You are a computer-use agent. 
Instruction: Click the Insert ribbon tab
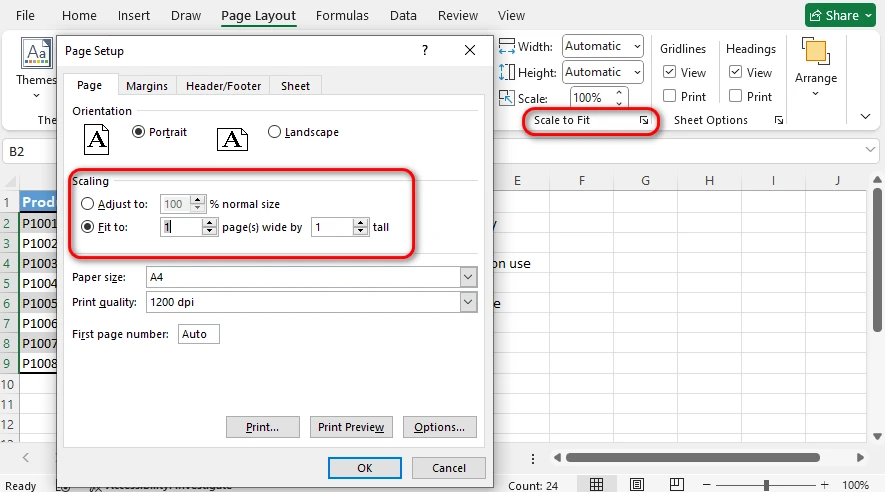point(134,16)
